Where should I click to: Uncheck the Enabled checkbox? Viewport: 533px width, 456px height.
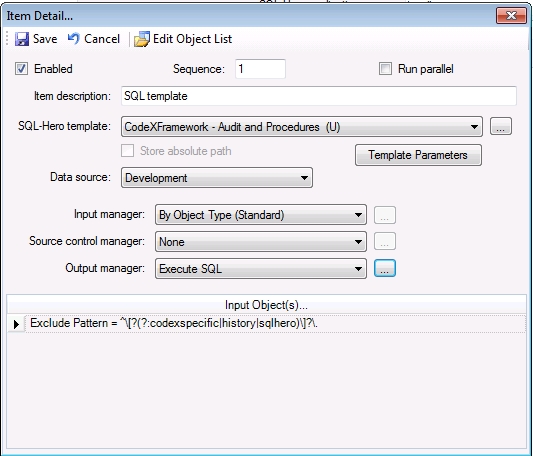point(21,69)
